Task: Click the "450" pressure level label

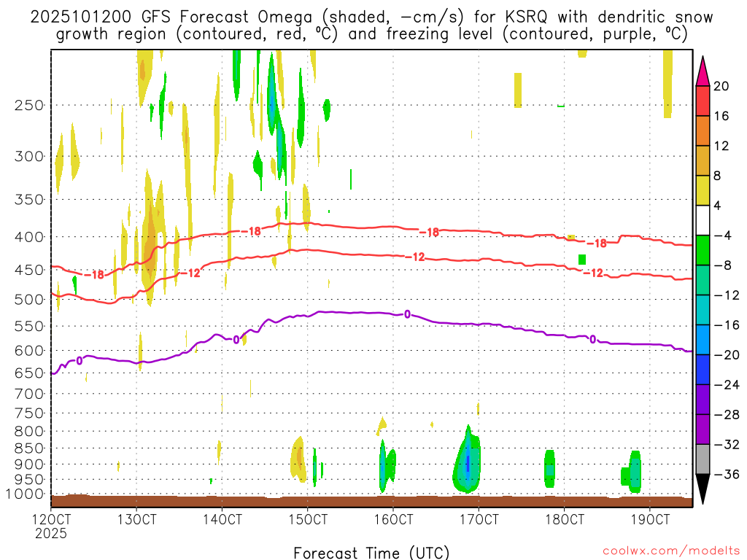Action: [x=29, y=270]
